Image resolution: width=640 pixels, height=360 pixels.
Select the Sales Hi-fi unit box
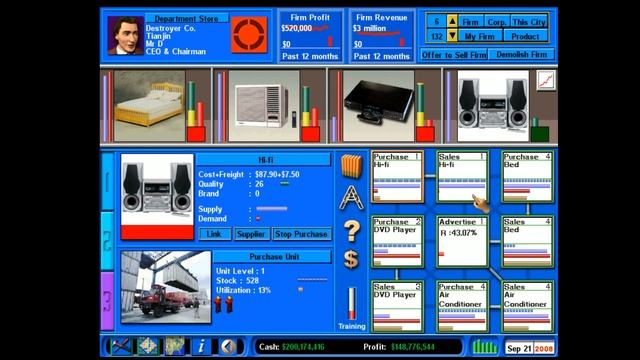point(462,177)
